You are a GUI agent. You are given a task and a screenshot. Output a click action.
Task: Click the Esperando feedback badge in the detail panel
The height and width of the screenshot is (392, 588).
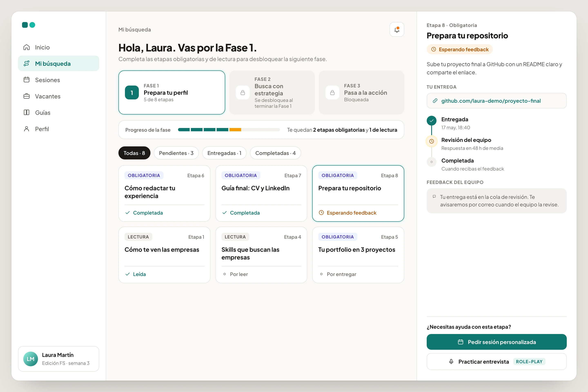pos(460,49)
